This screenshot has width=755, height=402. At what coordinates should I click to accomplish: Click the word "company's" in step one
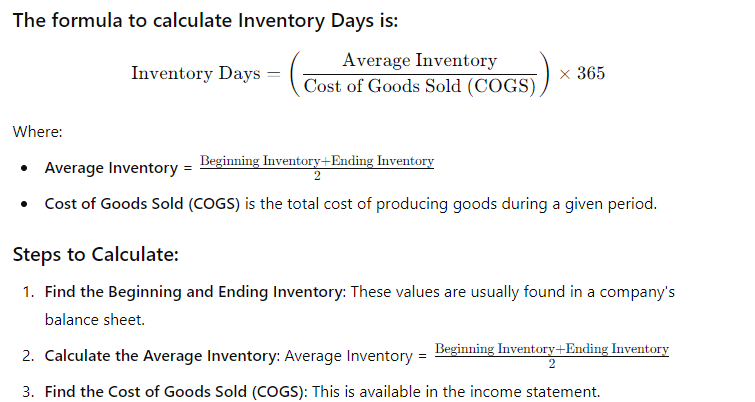click(637, 292)
